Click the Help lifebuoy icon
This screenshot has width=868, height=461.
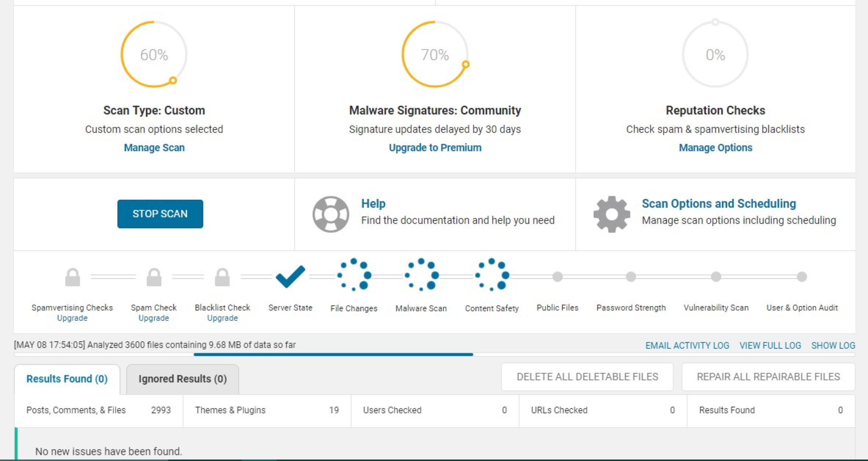[x=331, y=214]
